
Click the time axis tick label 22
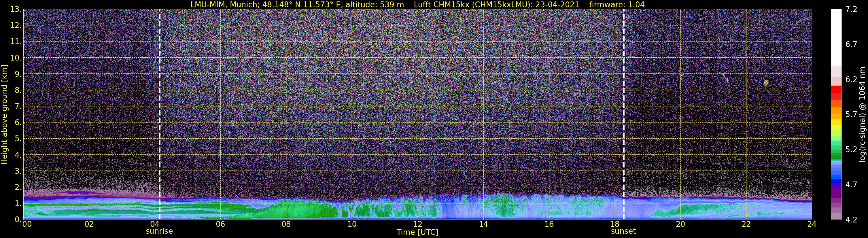coord(746,224)
